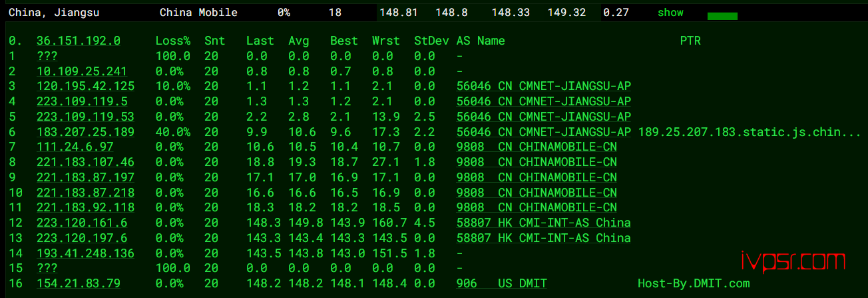The height and width of the screenshot is (298, 868).
Task: Open IP link 193.41.248.136
Action: [x=85, y=254]
